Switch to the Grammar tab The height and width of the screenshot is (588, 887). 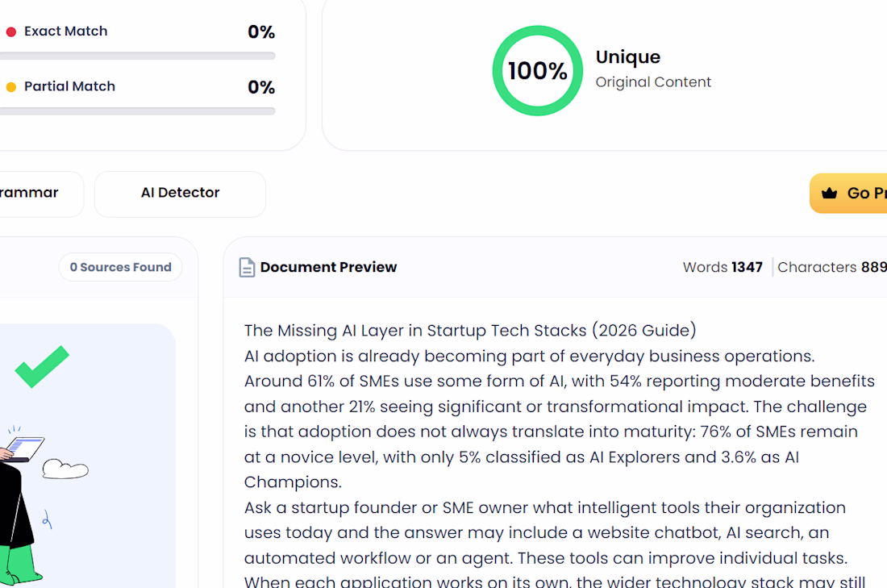tap(42, 194)
